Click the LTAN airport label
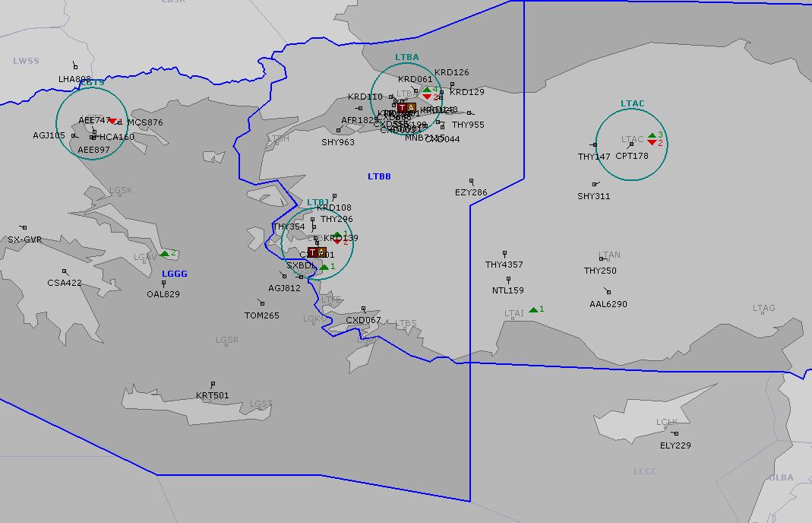The height and width of the screenshot is (523, 812). tap(609, 255)
